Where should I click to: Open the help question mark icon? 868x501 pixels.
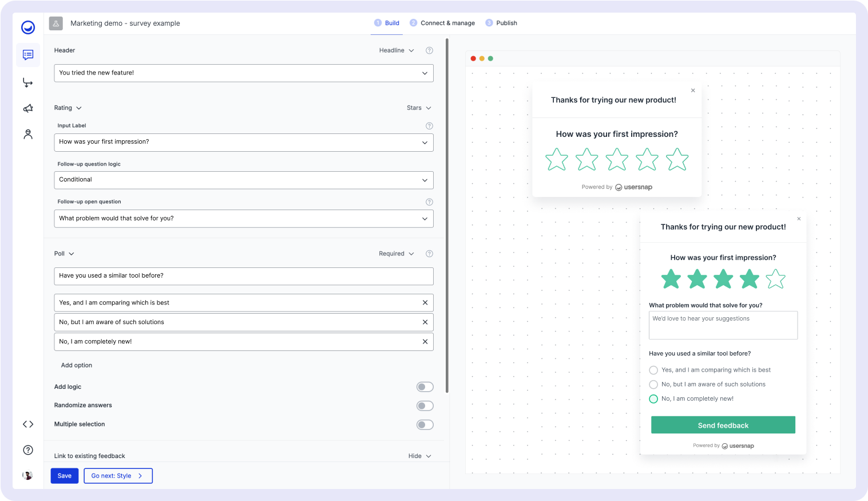point(27,450)
